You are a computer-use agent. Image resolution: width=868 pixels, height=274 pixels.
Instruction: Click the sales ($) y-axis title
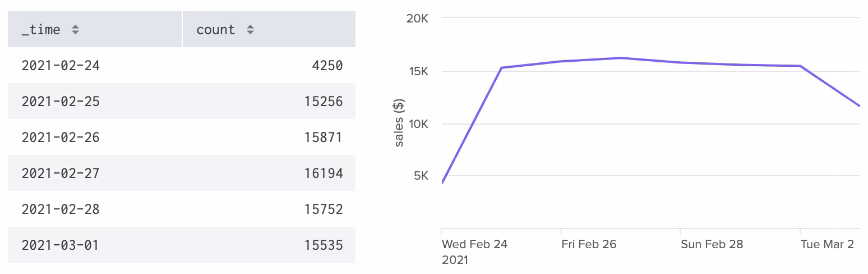pyautogui.click(x=399, y=124)
